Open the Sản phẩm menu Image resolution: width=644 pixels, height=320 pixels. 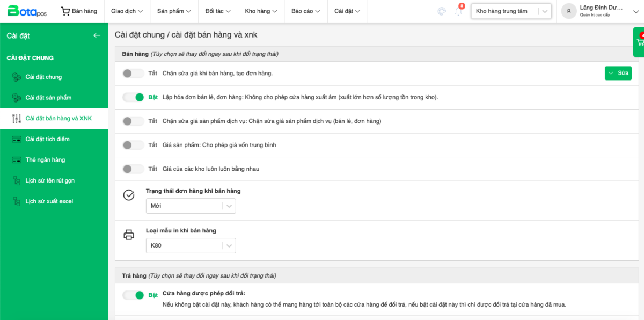click(174, 11)
